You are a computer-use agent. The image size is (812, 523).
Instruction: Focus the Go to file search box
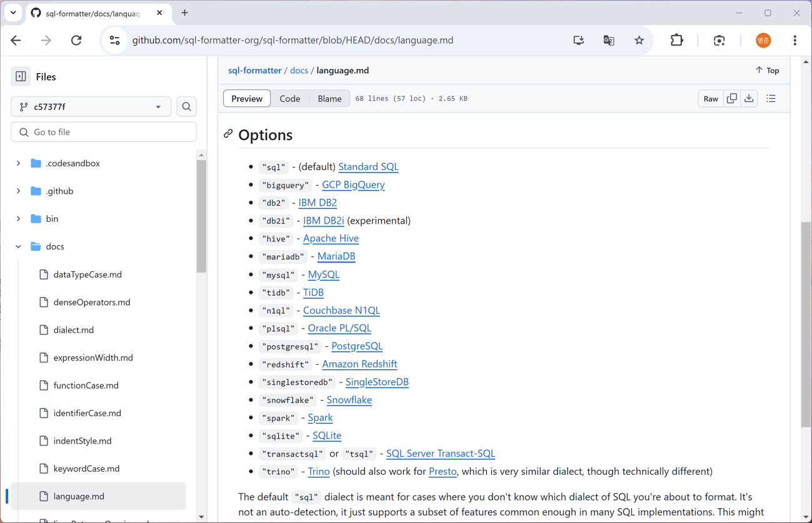(104, 132)
